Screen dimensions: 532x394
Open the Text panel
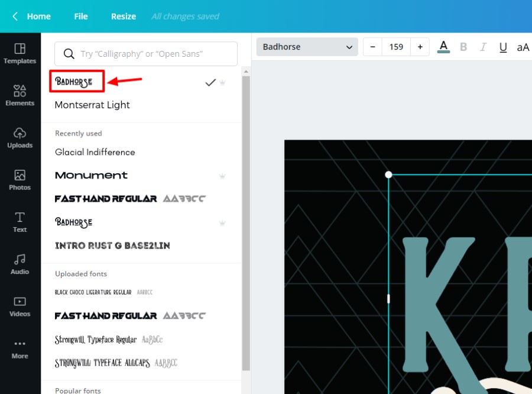coord(20,222)
